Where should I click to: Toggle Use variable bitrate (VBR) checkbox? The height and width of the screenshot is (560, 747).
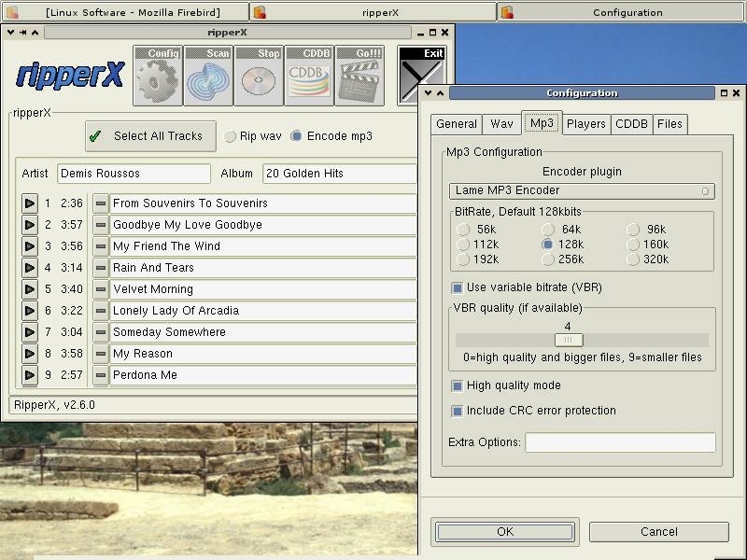coord(457,287)
